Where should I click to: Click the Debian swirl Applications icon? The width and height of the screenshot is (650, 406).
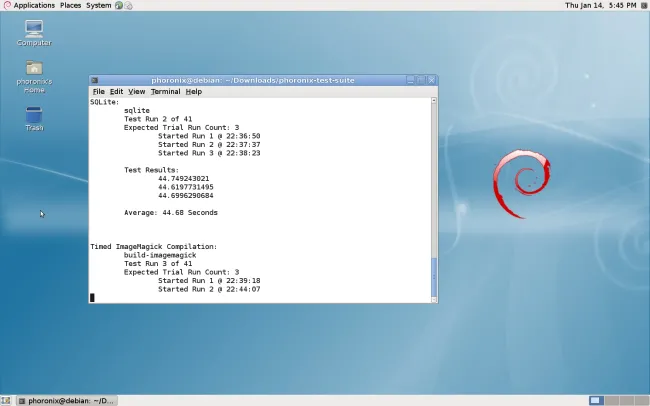click(x=7, y=5)
